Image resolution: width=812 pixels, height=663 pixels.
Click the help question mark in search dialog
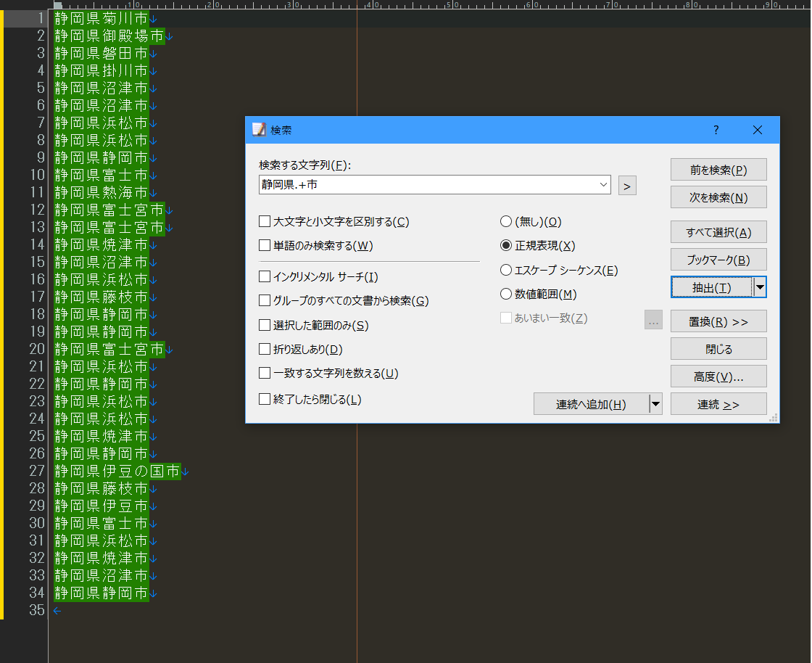point(716,130)
